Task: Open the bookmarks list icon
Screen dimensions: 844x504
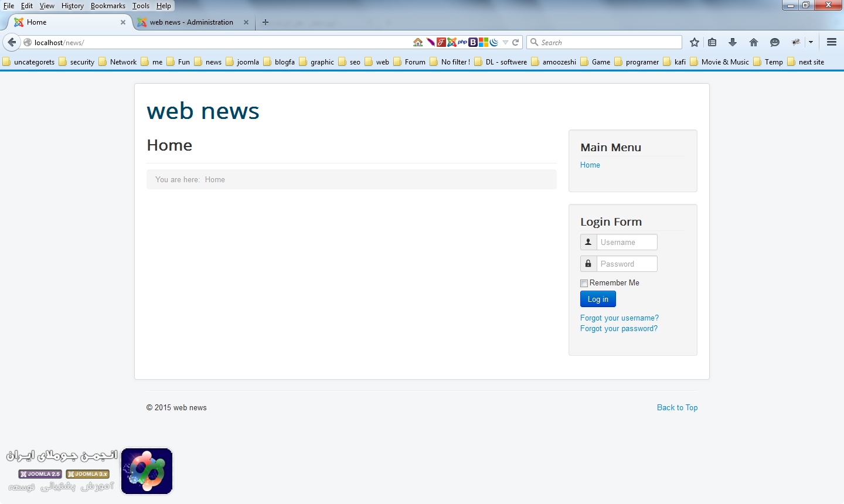Action: coord(712,42)
